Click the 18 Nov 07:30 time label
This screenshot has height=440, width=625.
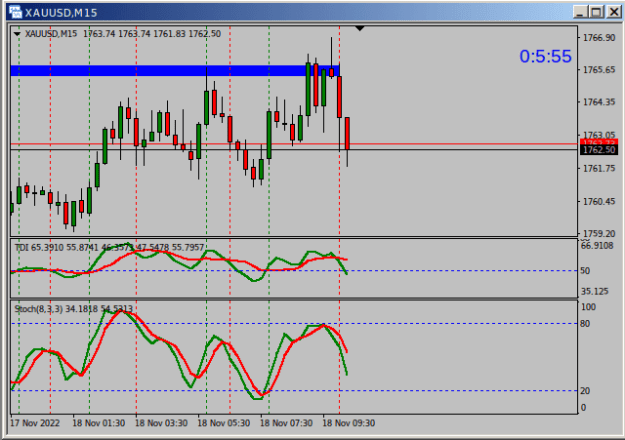point(286,423)
